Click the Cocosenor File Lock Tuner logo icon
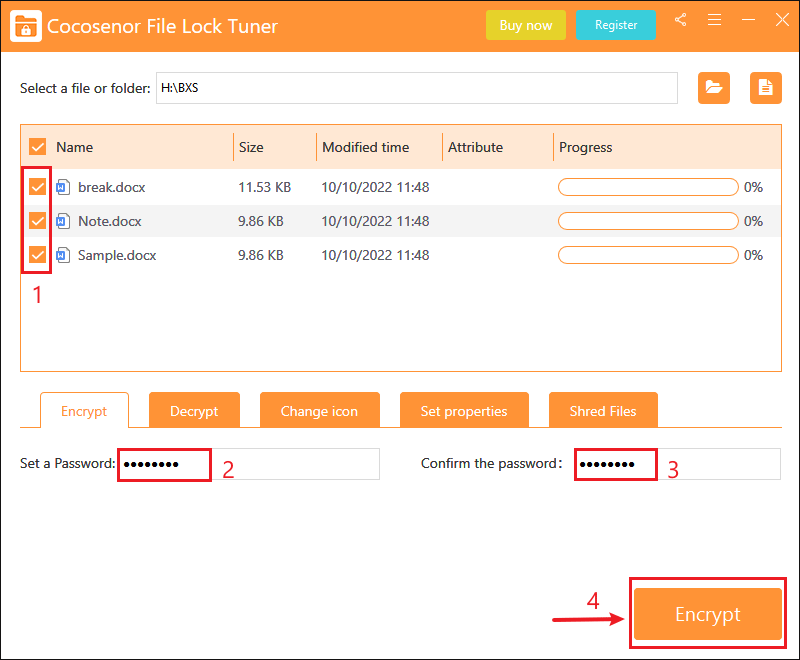The height and width of the screenshot is (660, 800). pyautogui.click(x=26, y=26)
